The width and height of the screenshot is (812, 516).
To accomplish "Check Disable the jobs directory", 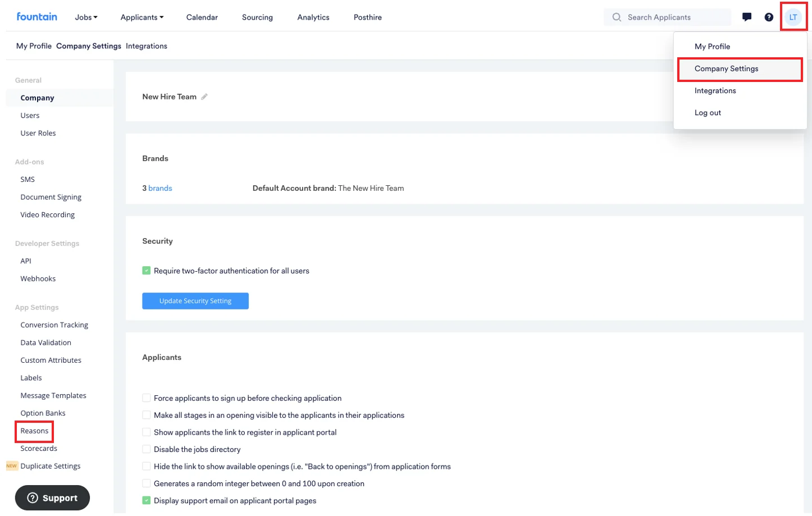I will pyautogui.click(x=147, y=449).
